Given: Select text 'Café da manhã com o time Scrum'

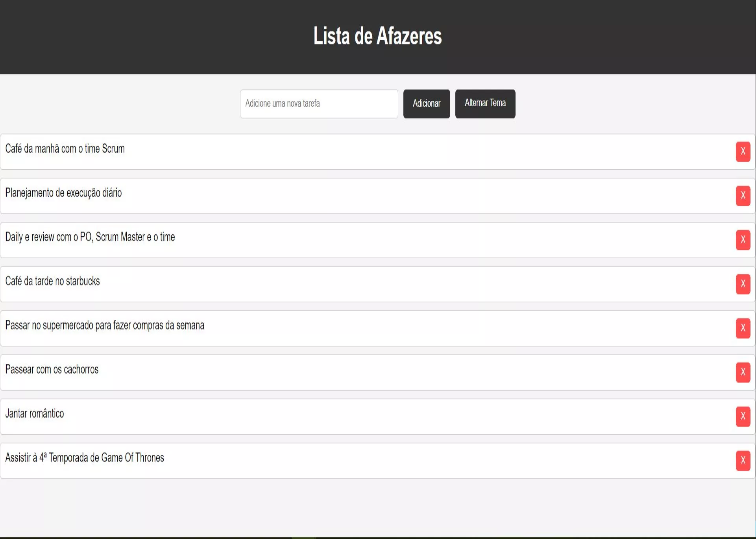Looking at the screenshot, I should point(65,149).
